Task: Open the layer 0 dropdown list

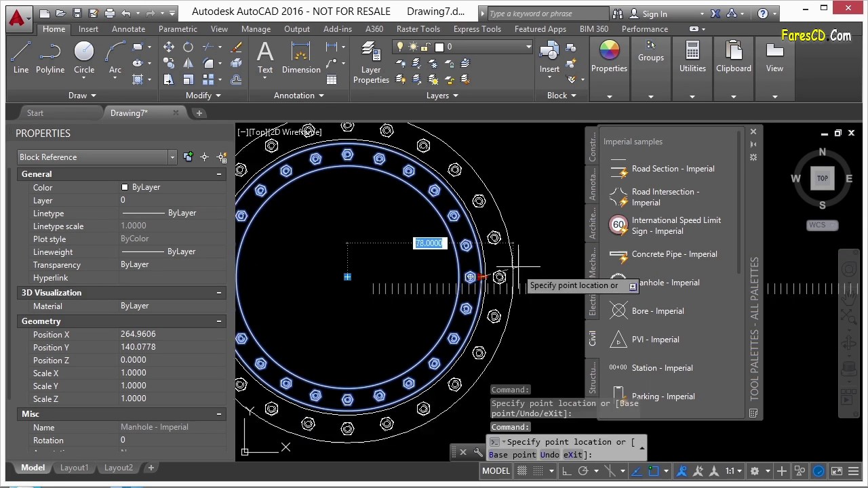Action: pos(528,47)
